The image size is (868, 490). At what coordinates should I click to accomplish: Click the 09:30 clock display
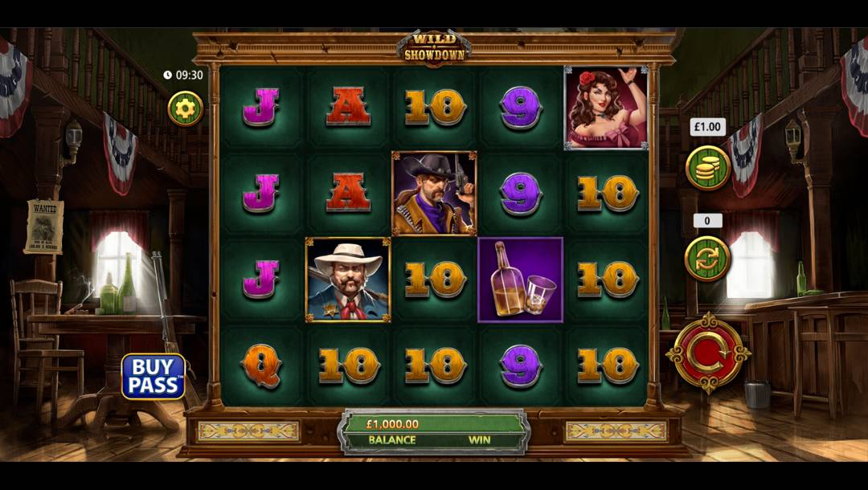point(184,75)
